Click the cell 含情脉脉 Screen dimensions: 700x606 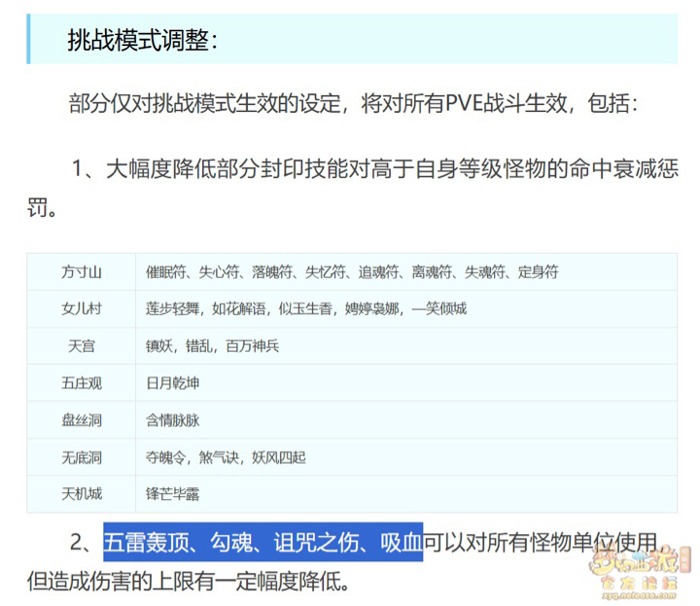(406, 420)
